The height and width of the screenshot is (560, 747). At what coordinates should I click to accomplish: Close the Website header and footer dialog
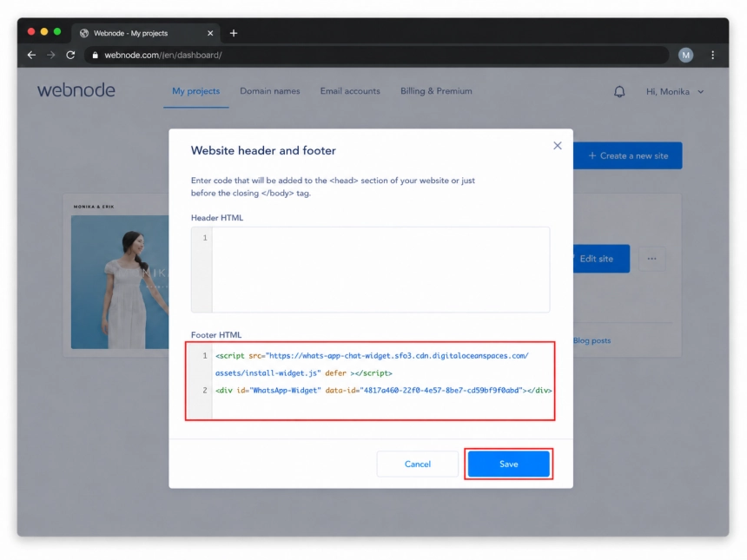[558, 146]
